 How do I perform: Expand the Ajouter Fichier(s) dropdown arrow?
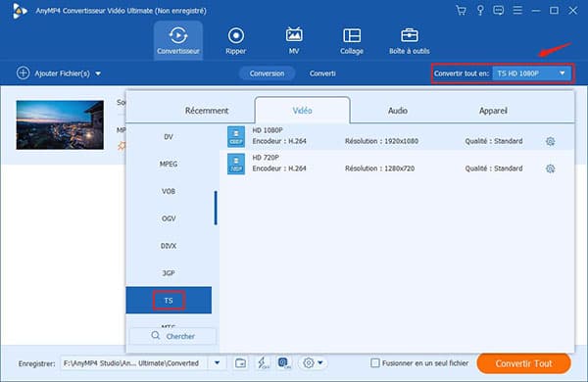(98, 73)
